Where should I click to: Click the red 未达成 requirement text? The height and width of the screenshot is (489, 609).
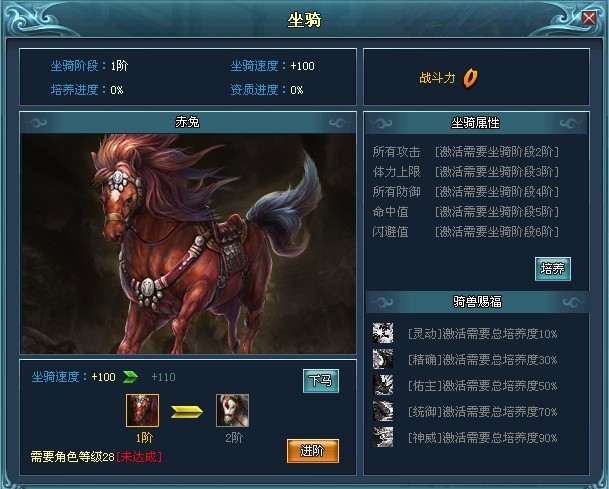click(x=139, y=456)
